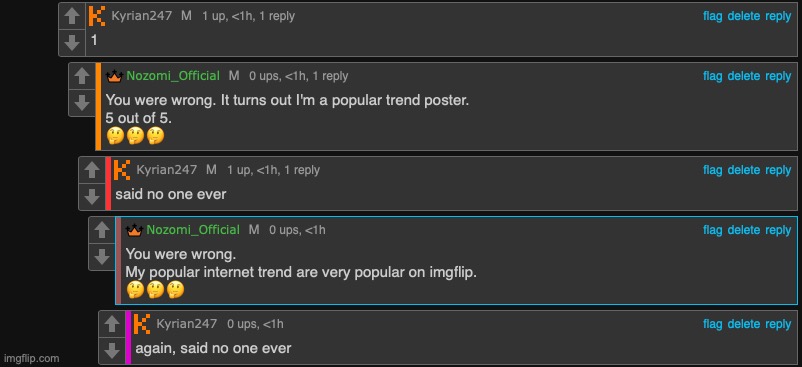This screenshot has height=367, width=802.
Task: Downvote the "very popular on imgflip" comment
Action: [102, 257]
